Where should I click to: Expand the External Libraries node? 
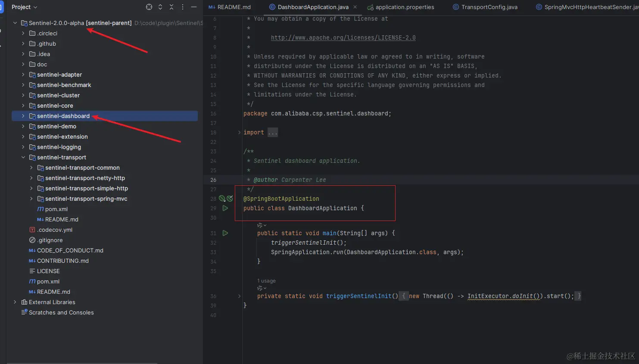click(x=15, y=302)
